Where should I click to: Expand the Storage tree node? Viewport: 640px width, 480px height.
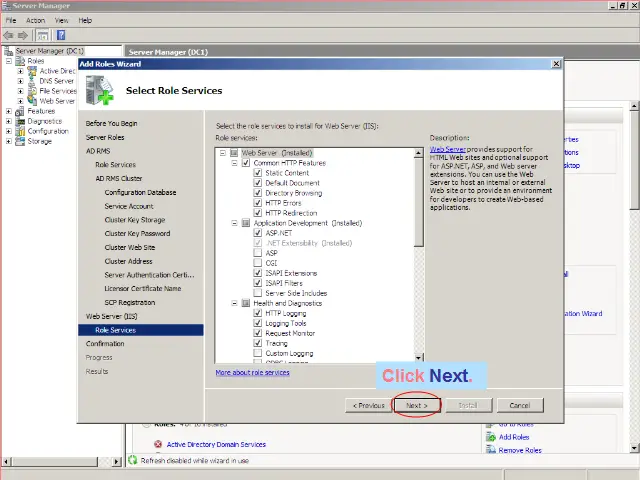9,141
